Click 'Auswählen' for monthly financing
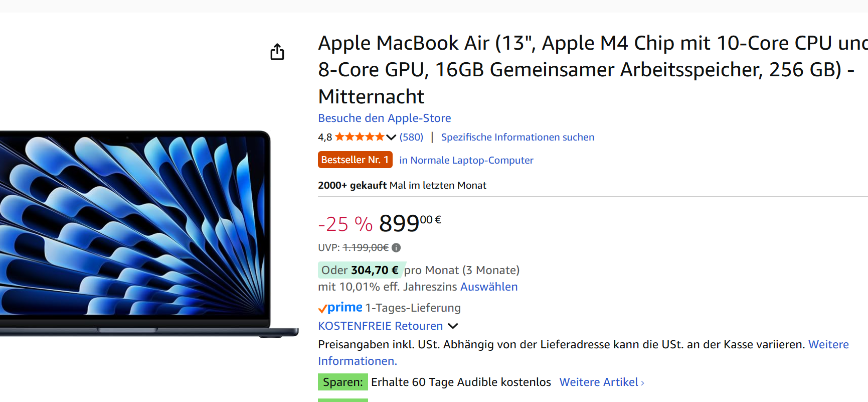868x402 pixels. [489, 287]
